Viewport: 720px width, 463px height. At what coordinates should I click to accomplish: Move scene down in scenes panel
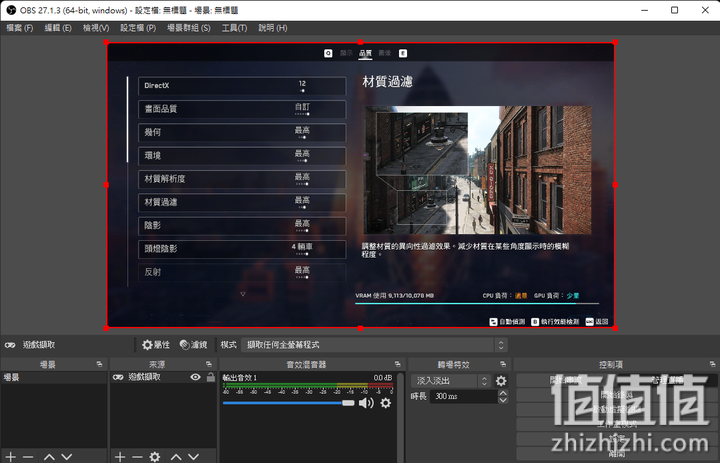[x=67, y=457]
